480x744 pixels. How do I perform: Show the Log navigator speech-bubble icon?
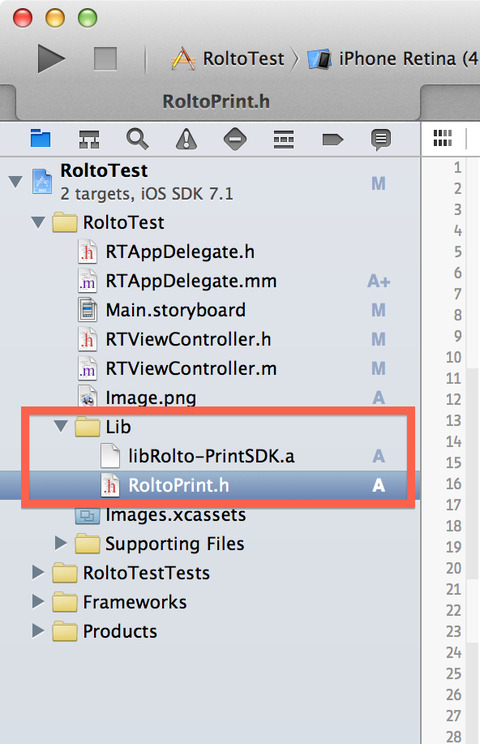click(381, 140)
